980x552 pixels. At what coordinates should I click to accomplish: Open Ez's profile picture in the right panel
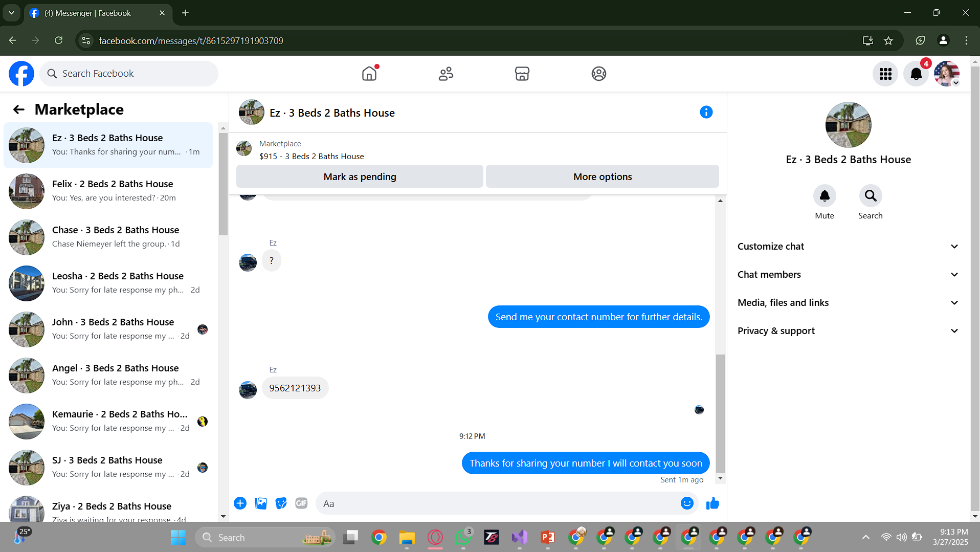click(848, 125)
